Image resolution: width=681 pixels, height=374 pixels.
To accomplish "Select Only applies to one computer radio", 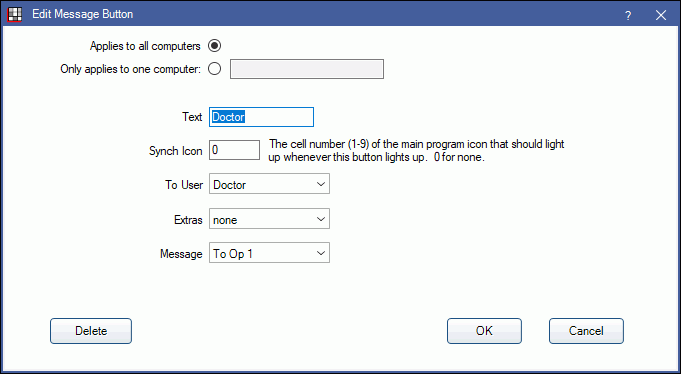I will coord(215,69).
